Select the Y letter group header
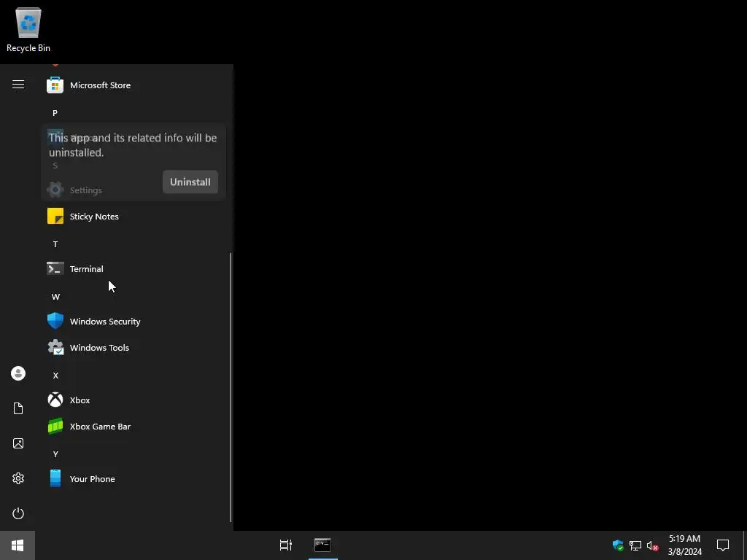The image size is (747, 560). tap(55, 454)
